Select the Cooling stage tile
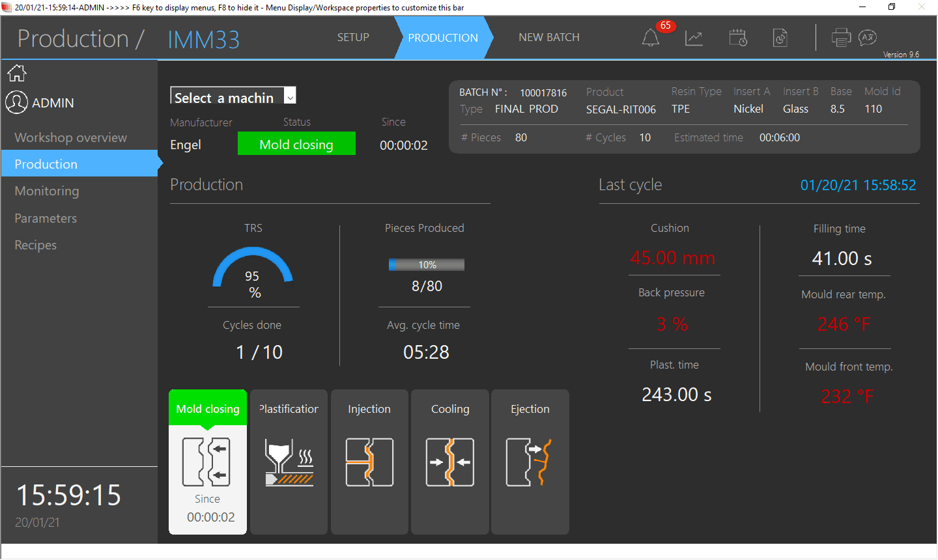This screenshot has height=560, width=938. [450, 462]
